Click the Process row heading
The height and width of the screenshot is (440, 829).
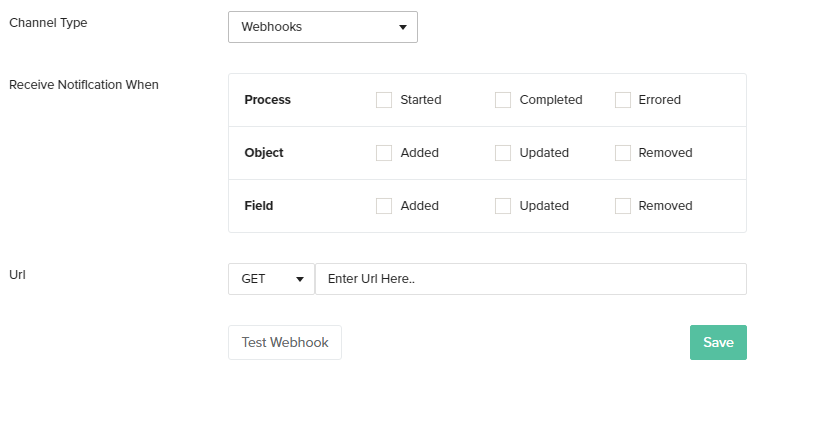267,100
